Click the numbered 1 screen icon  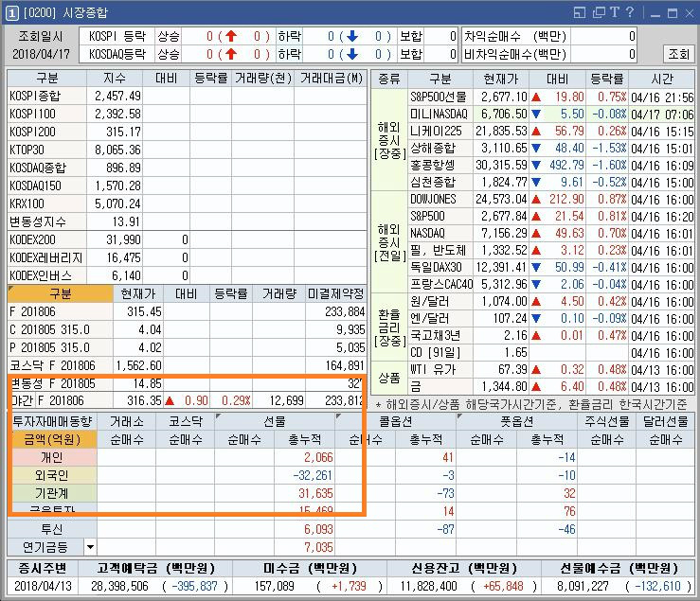(11, 12)
